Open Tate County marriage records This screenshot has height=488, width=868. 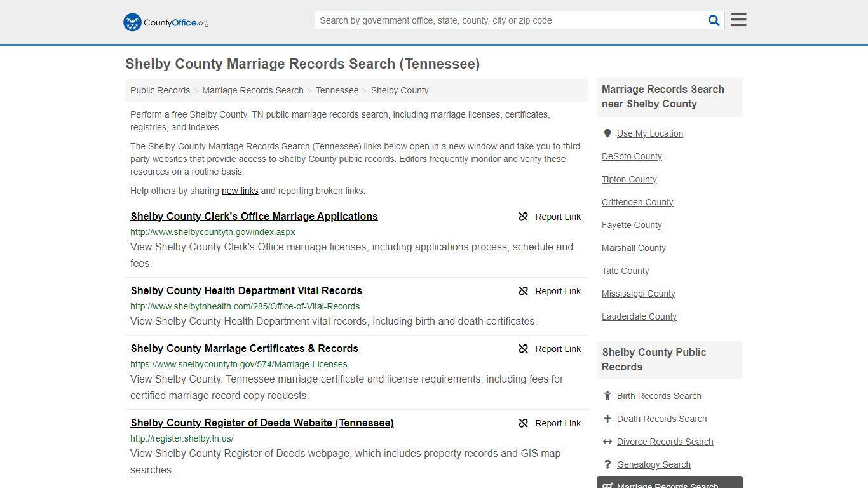(x=625, y=271)
